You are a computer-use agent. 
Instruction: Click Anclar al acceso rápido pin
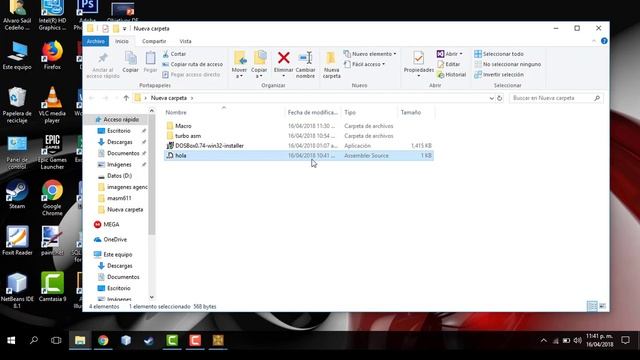(x=103, y=65)
